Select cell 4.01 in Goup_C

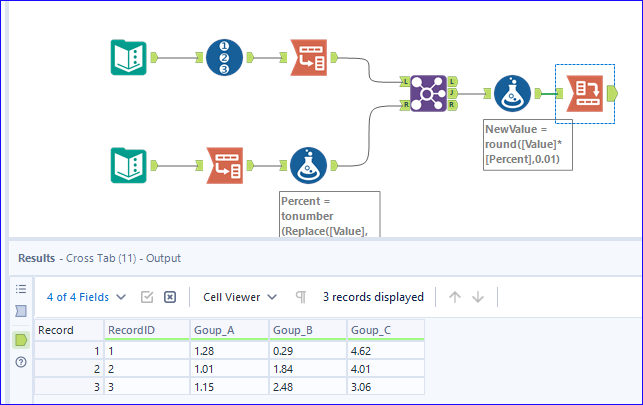[386, 369]
